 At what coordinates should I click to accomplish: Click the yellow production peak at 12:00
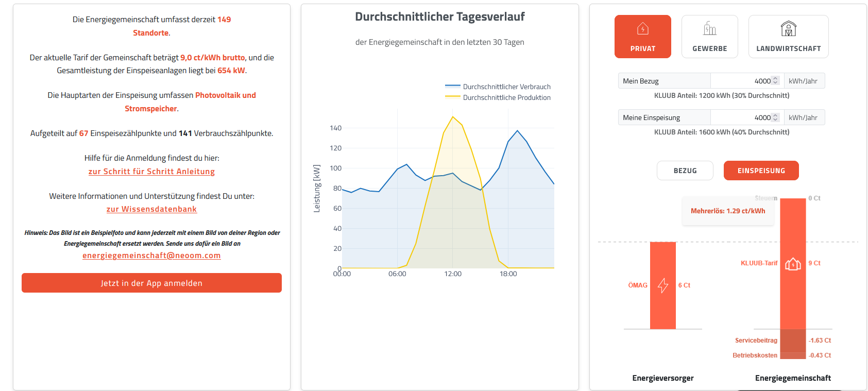tap(453, 117)
